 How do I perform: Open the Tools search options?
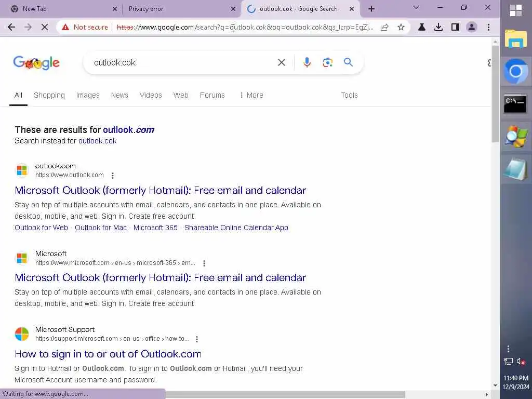[x=350, y=96]
